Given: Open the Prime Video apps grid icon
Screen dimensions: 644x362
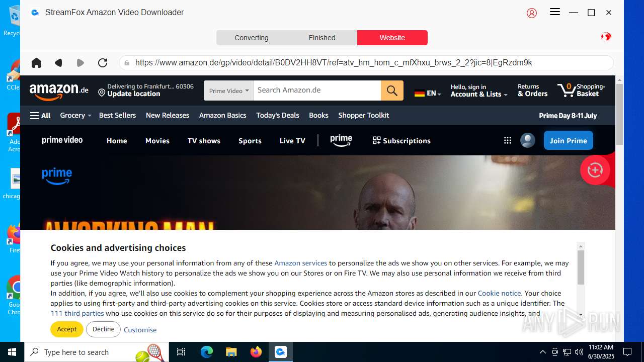Looking at the screenshot, I should click(x=507, y=141).
